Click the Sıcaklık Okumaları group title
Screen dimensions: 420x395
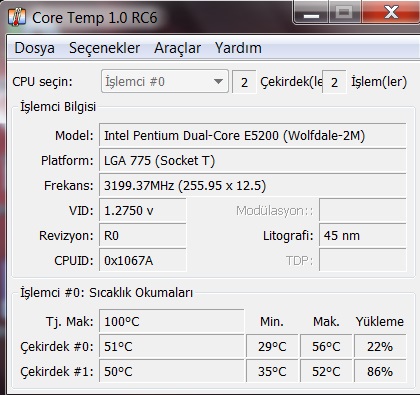pos(107,293)
